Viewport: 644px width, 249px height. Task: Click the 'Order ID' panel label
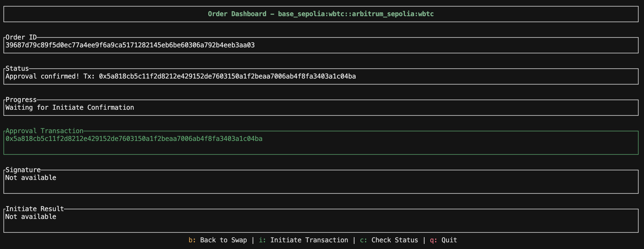21,37
